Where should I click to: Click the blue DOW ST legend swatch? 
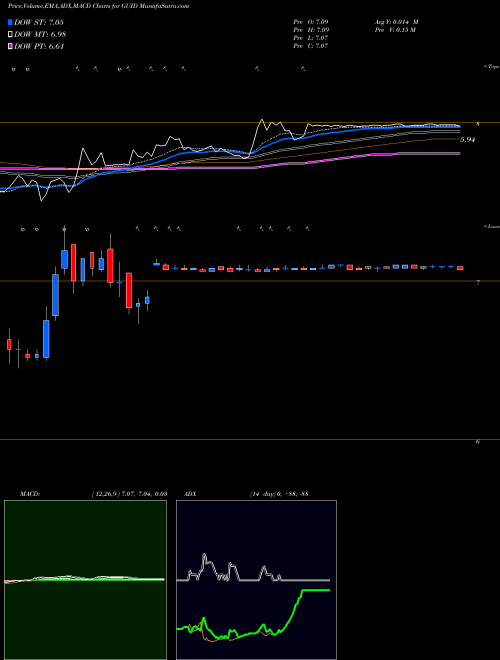point(11,22)
